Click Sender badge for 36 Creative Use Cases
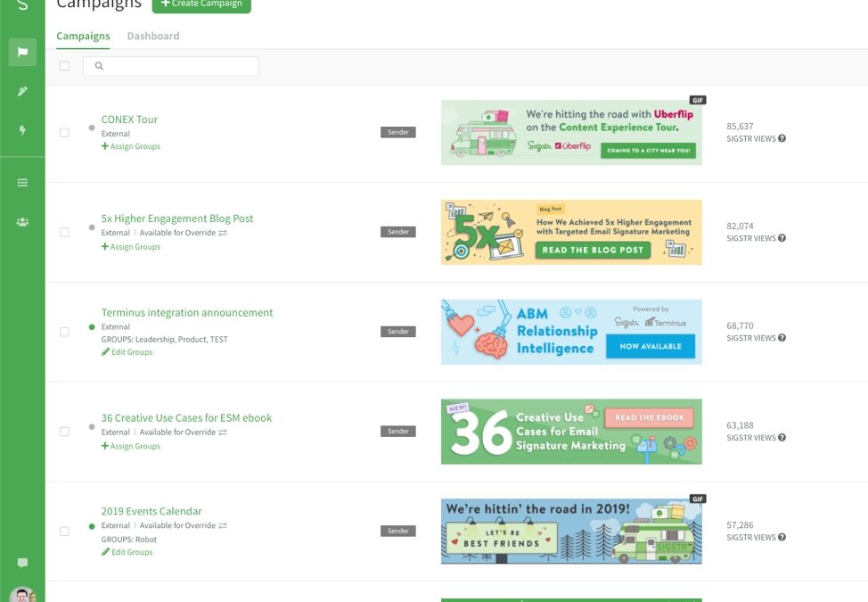Image resolution: width=868 pixels, height=602 pixels. click(x=398, y=432)
